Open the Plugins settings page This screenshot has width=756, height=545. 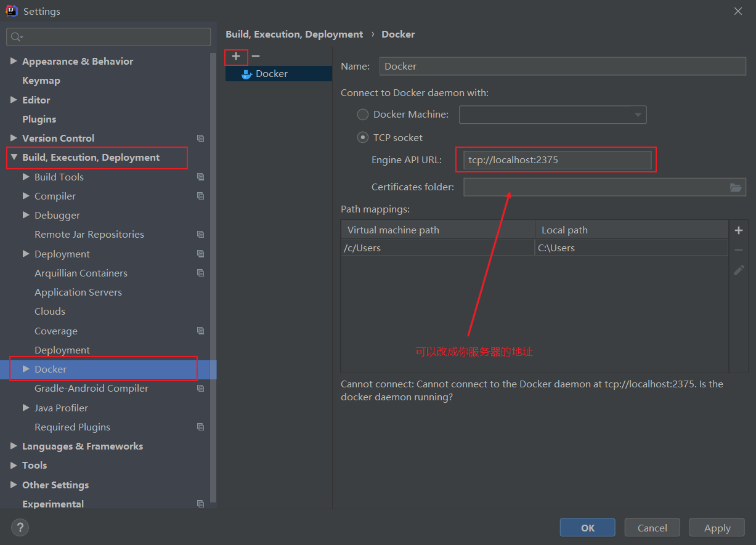[39, 119]
